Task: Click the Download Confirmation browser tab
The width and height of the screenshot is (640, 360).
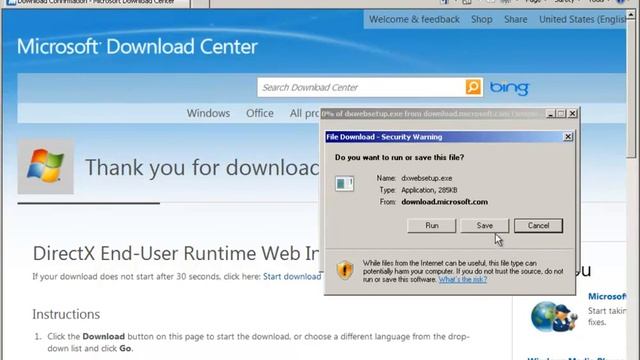Action: click(96, 2)
